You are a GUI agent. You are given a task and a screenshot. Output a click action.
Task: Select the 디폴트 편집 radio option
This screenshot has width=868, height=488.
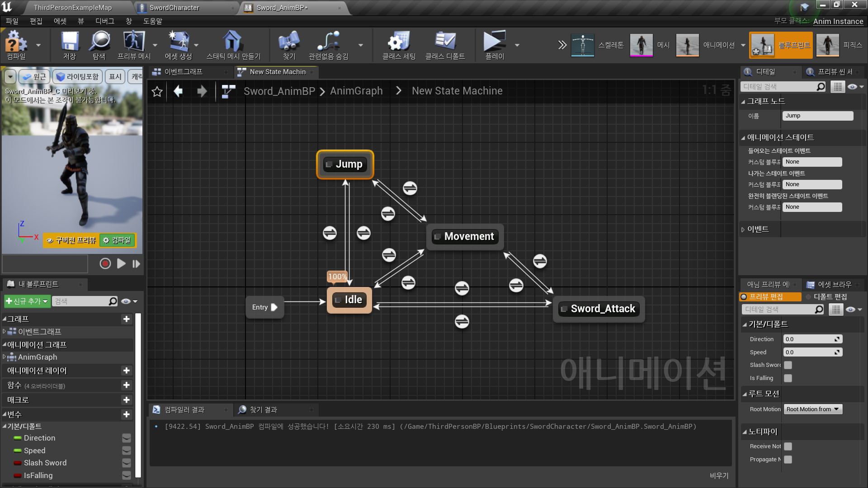point(809,297)
